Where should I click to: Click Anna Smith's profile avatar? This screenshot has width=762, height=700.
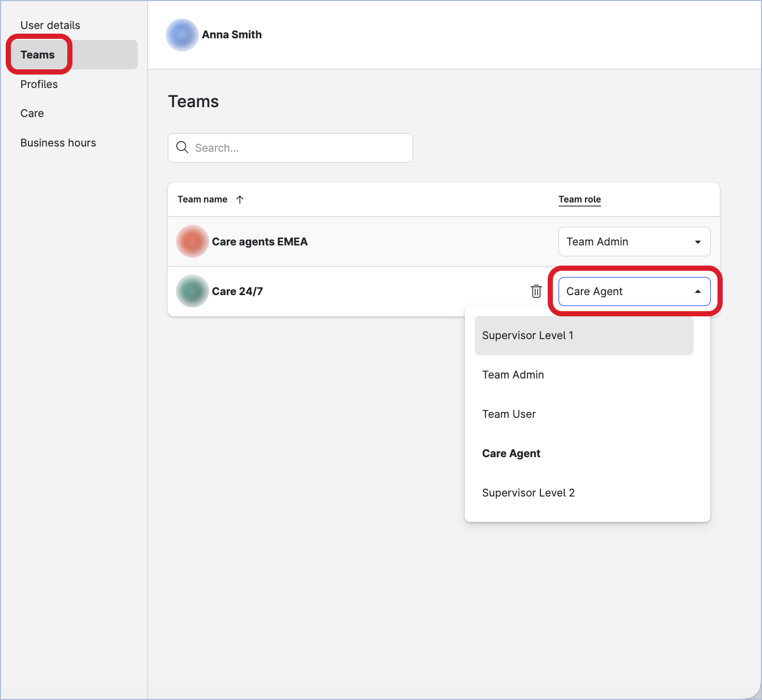pos(182,35)
